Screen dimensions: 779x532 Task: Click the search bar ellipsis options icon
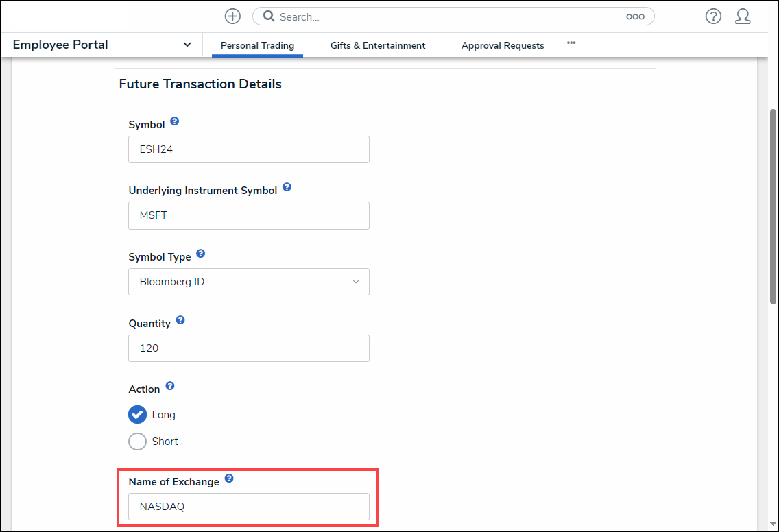pos(635,17)
